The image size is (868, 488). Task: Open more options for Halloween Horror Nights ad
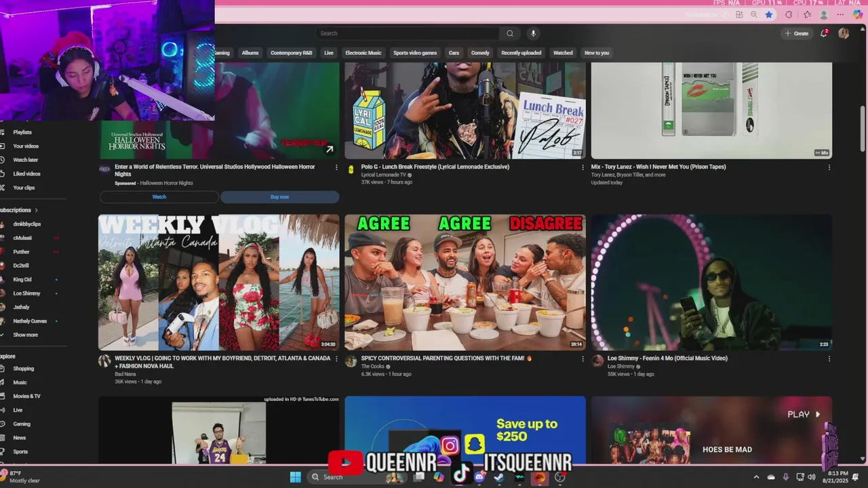(336, 167)
